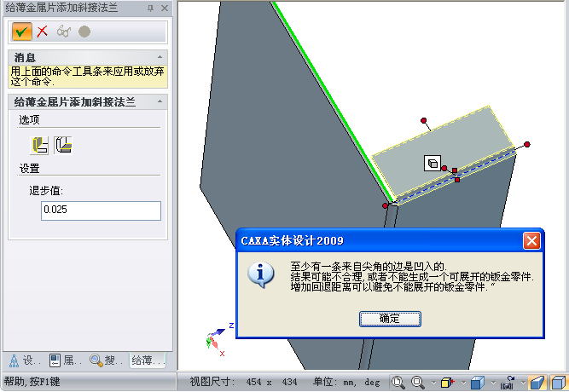Click the zoom-to-document magnifier icon

[x=398, y=383]
